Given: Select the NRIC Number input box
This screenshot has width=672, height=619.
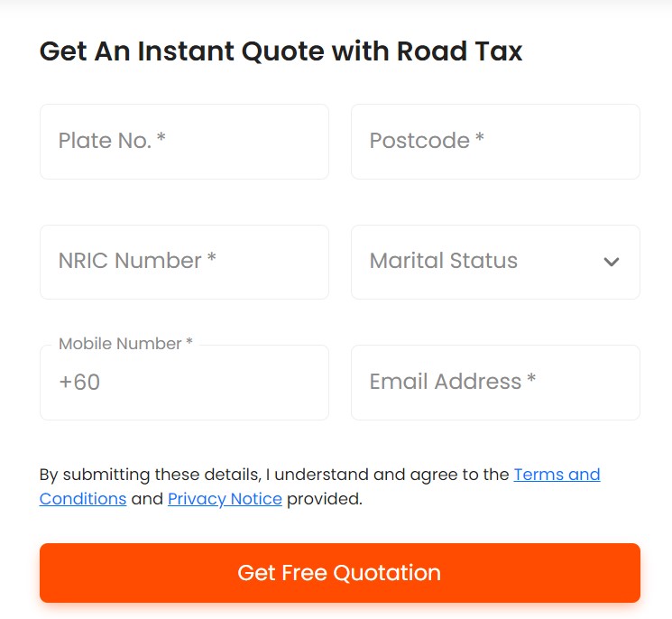Looking at the screenshot, I should coord(184,262).
